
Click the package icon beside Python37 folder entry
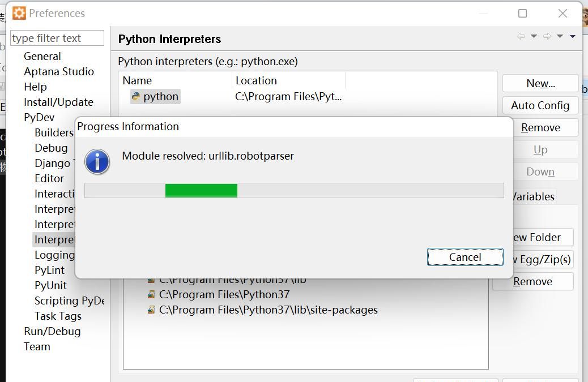click(x=151, y=294)
